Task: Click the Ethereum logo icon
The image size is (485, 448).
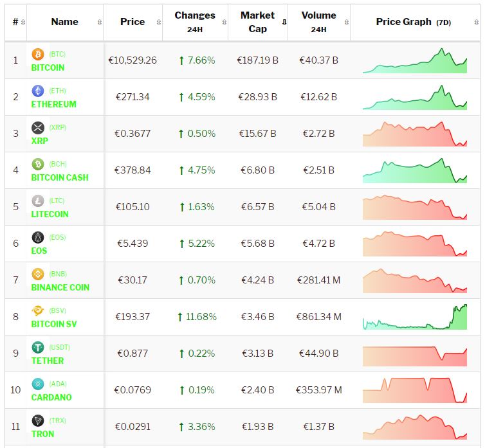Action: coord(37,91)
